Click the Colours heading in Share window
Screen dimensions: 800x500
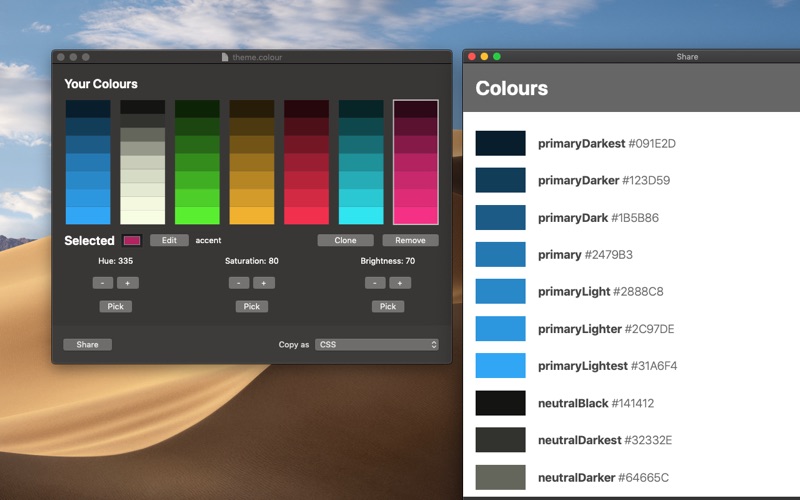click(x=512, y=88)
